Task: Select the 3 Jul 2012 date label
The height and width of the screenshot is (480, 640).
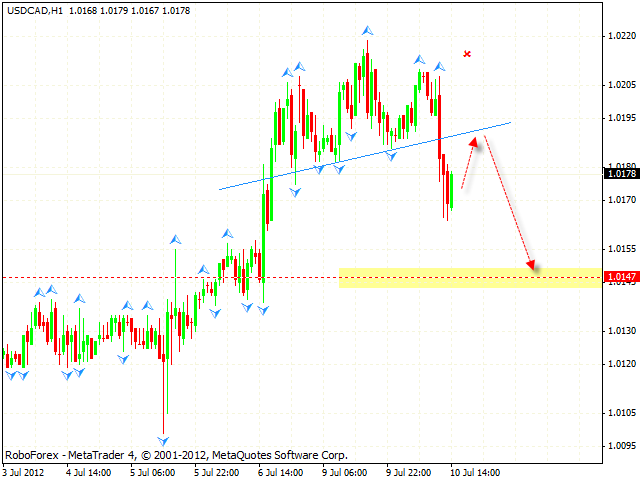Action: (x=24, y=470)
